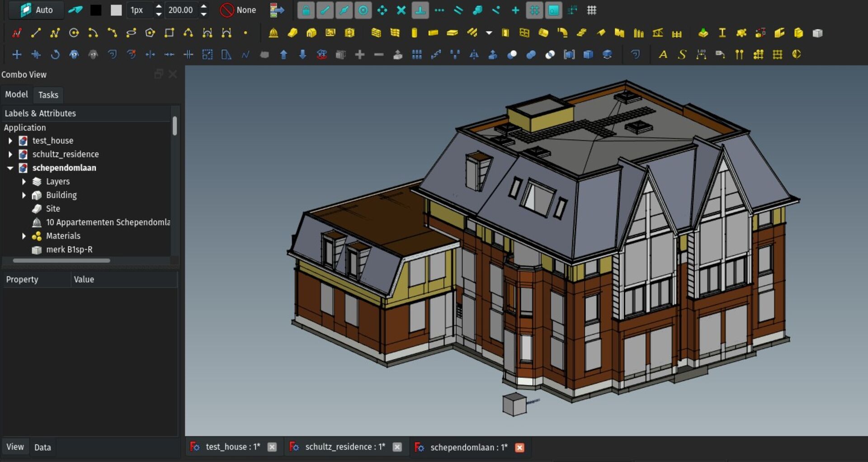
Task: Select the Door tool
Action: pyautogui.click(x=505, y=33)
